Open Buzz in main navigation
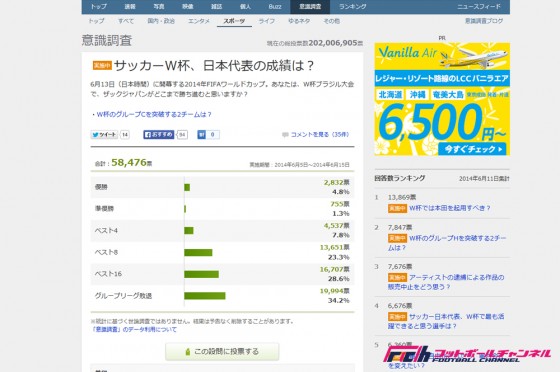 275,6
